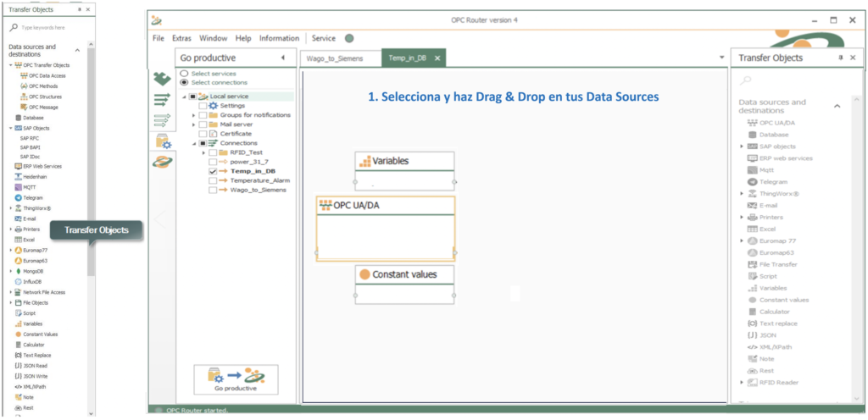This screenshot has width=868, height=420.
Task: Expand ThingWorx in left panel
Action: coord(10,208)
